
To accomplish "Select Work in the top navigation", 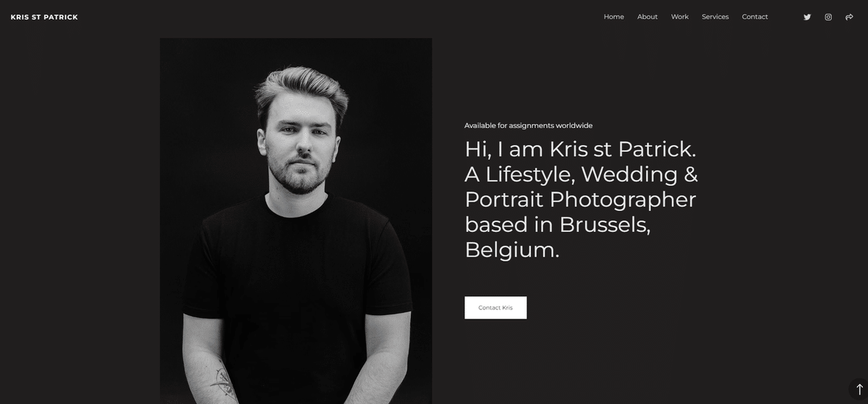I will pyautogui.click(x=680, y=17).
